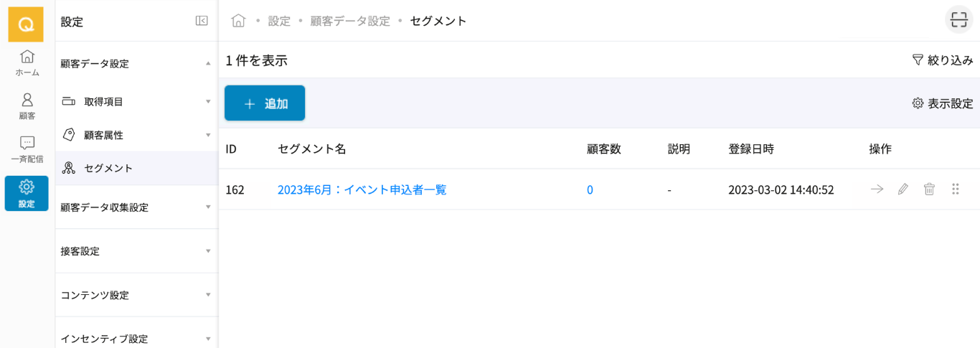Edit segment 162 with pencil icon
Screen dimensions: 980x348
click(x=903, y=189)
